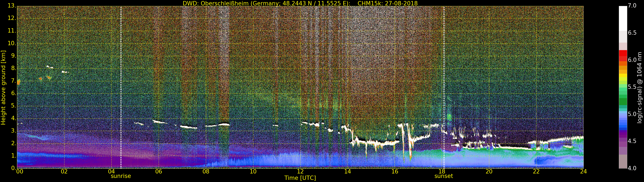This screenshot has height=182, width=644.
Task: Click the '13.' height axis tick label
Action: pyautogui.click(x=12, y=6)
